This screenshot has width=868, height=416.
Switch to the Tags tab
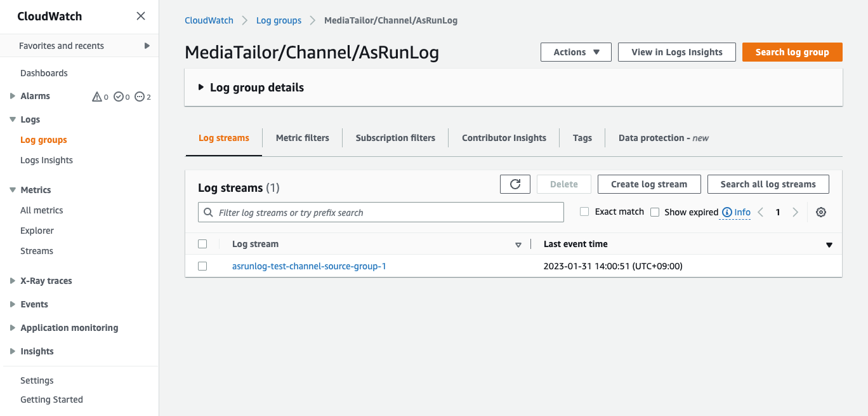[x=582, y=138]
